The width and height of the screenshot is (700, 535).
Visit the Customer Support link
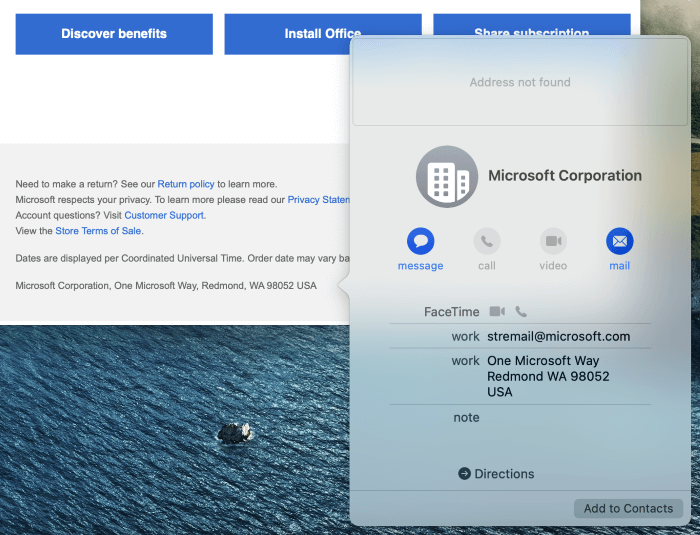click(165, 215)
